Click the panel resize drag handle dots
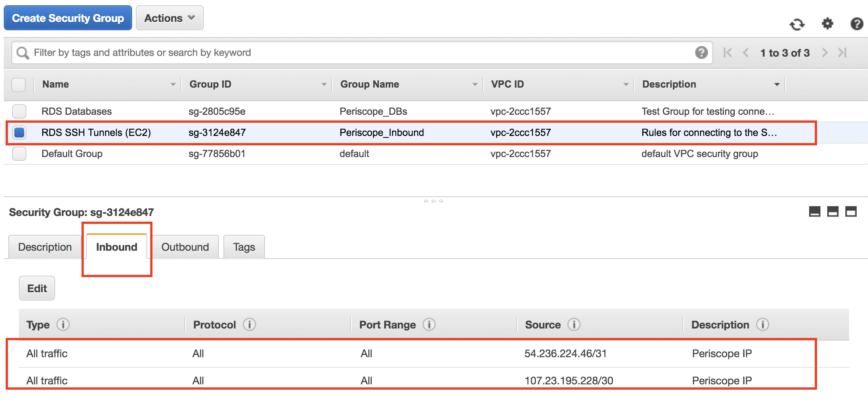This screenshot has height=404, width=868. click(433, 201)
